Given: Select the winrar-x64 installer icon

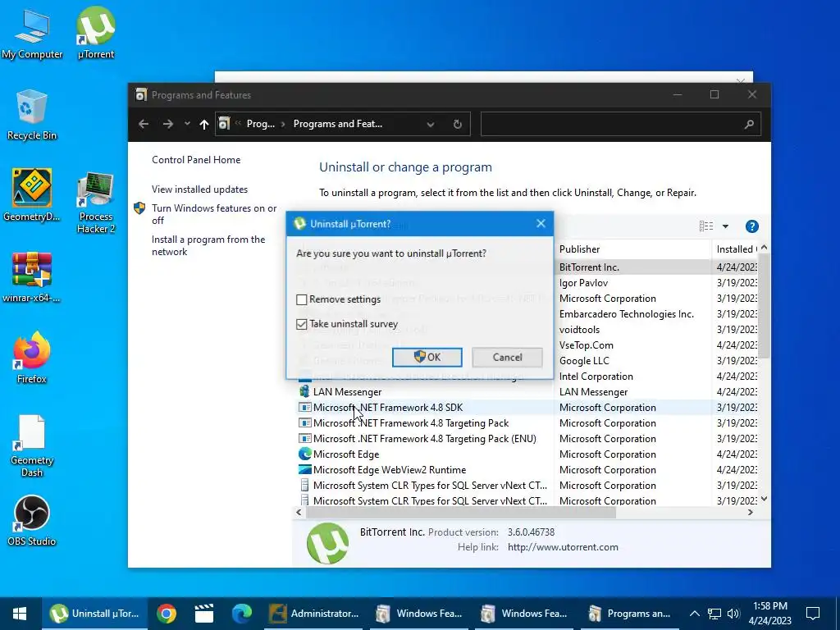Looking at the screenshot, I should pyautogui.click(x=32, y=277).
